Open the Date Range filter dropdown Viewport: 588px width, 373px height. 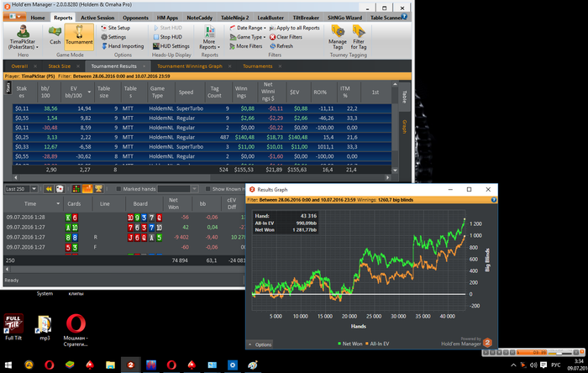[x=248, y=28]
